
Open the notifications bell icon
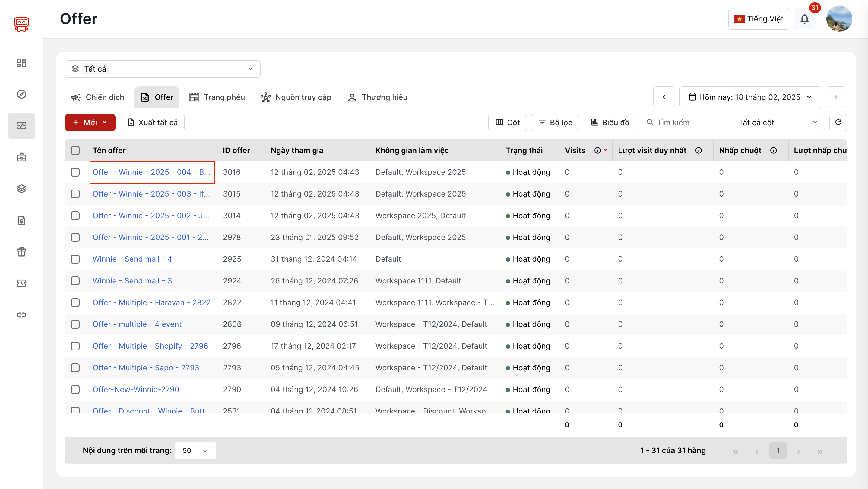click(x=804, y=19)
